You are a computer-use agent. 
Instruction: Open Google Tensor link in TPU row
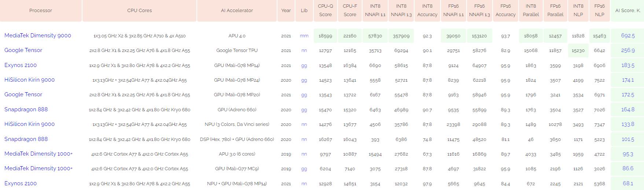[x=23, y=50]
